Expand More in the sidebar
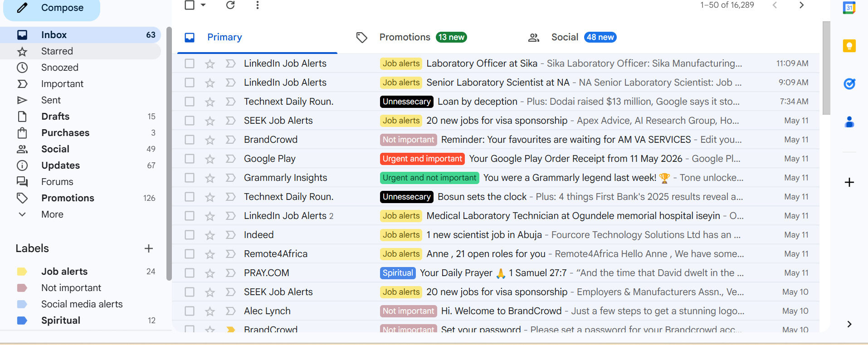 80,214
